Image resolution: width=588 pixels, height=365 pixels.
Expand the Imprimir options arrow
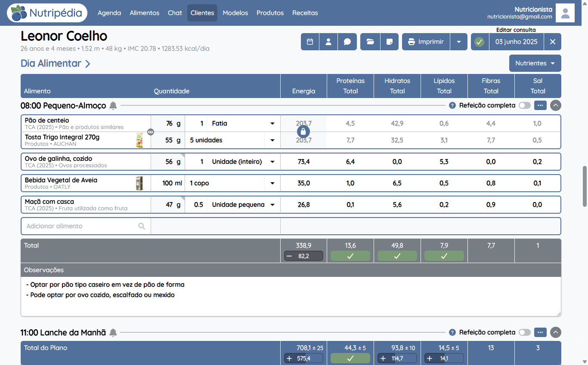459,42
